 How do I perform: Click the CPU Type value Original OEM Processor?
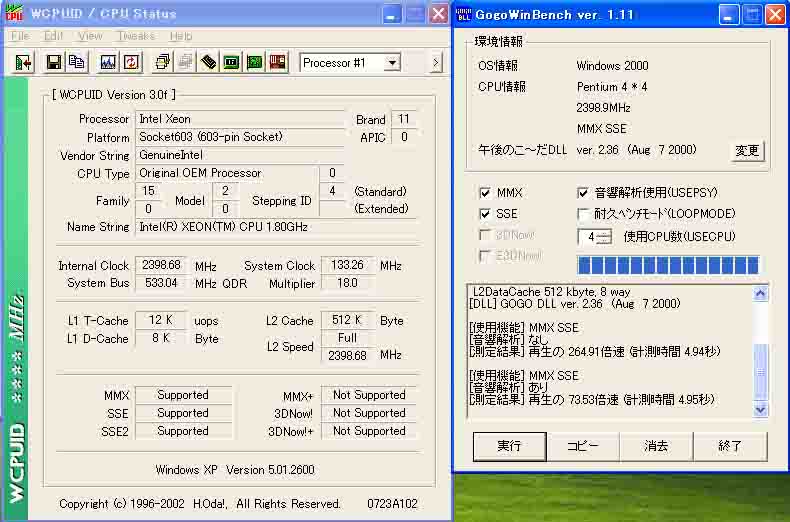[227, 173]
